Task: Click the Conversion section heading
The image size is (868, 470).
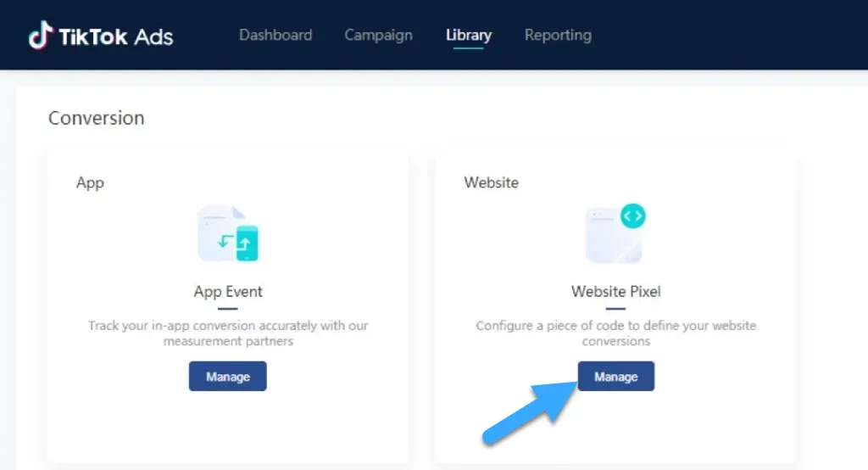Action: point(96,118)
